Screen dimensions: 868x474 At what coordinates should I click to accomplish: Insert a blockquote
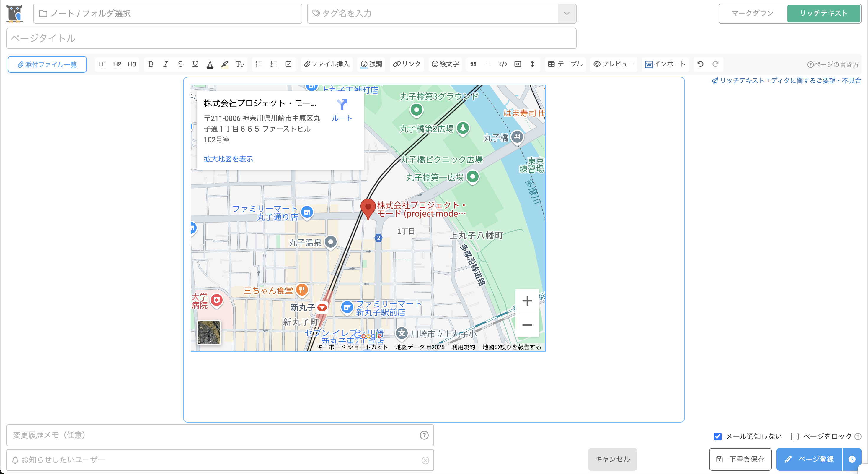coord(473,64)
